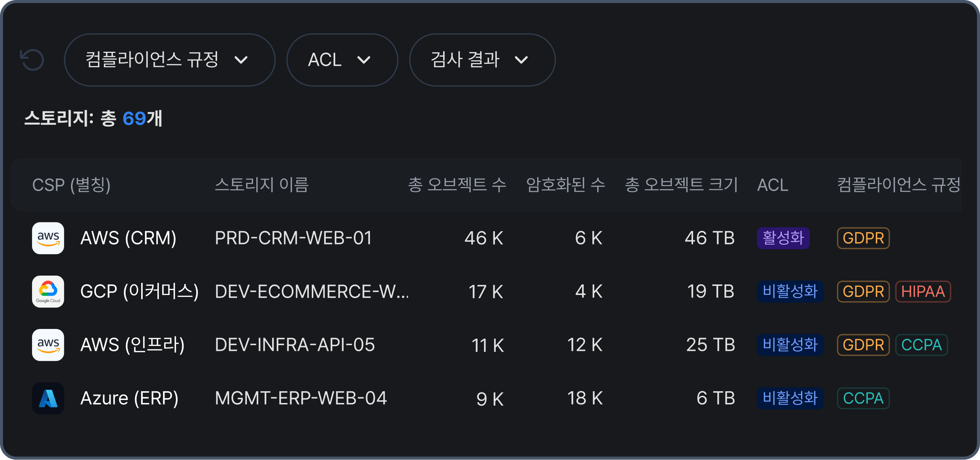This screenshot has height=460, width=980.
Task: Click the AWS logo in the 인프라 row
Action: pyautogui.click(x=48, y=345)
